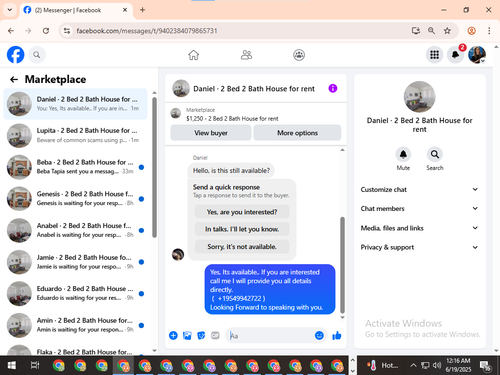Select the Messenger | Facebook browser tab
The image size is (500, 375).
pos(76,10)
